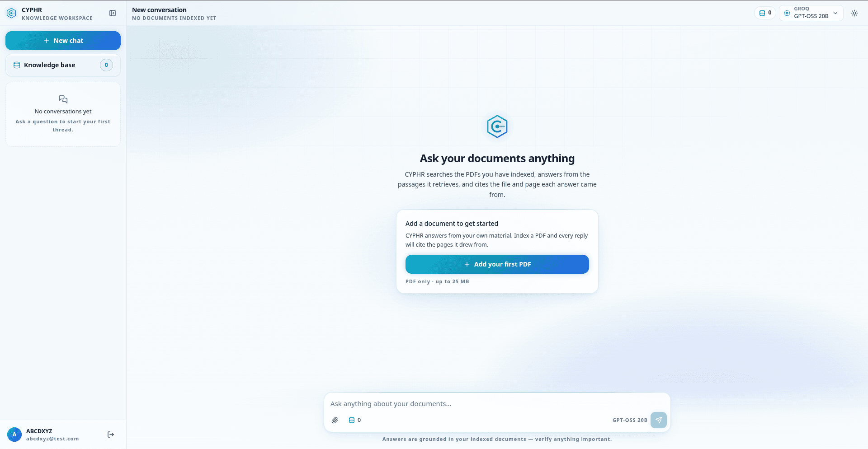
Task: Collapse the sidebar panel
Action: [113, 14]
